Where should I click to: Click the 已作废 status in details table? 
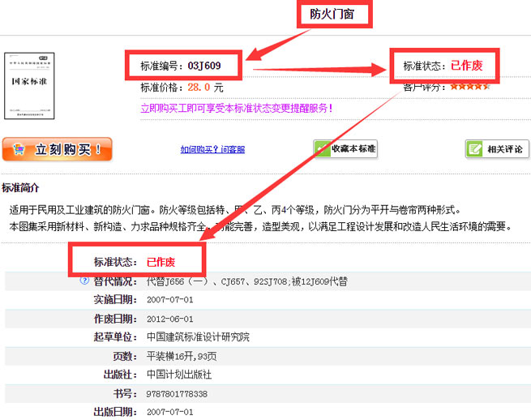161,262
